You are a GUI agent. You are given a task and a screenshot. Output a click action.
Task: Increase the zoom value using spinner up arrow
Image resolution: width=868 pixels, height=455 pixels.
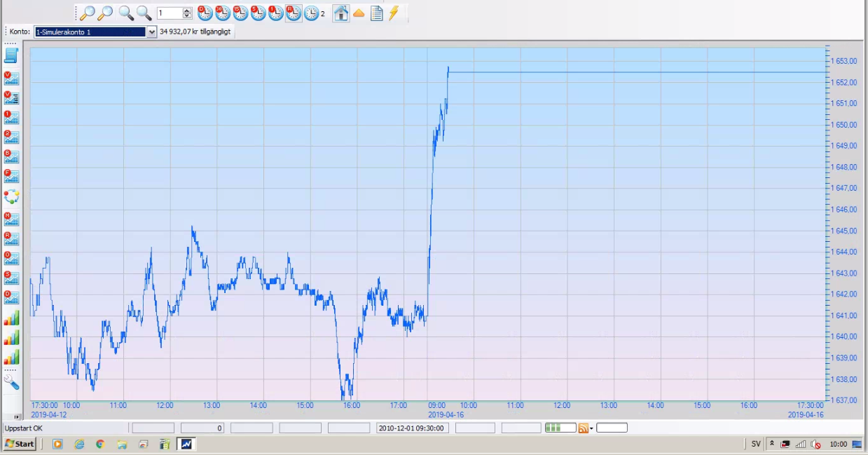(187, 11)
